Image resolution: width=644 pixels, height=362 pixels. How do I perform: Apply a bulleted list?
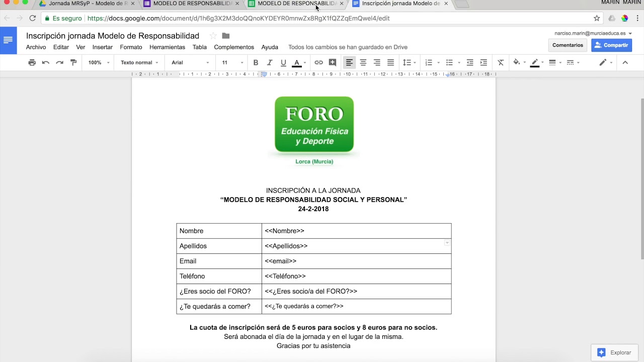(449, 62)
